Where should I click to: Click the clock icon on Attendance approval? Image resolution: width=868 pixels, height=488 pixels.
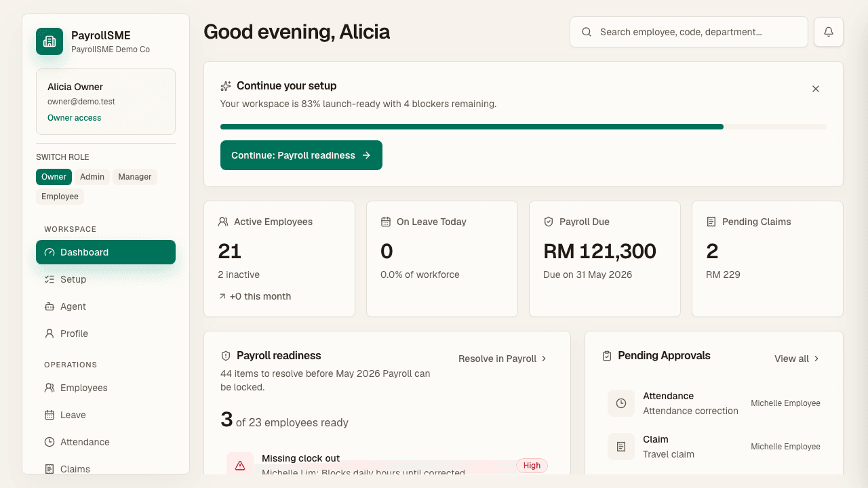click(621, 403)
